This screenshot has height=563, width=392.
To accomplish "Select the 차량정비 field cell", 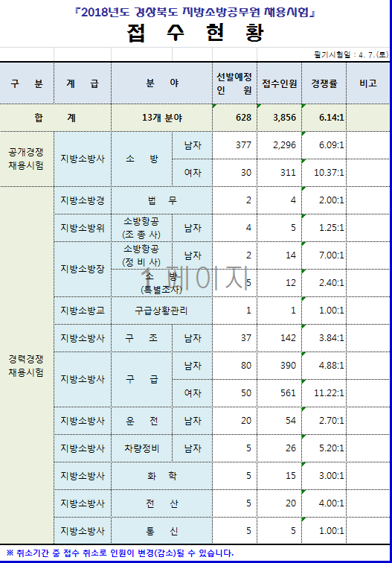I will [x=141, y=448].
